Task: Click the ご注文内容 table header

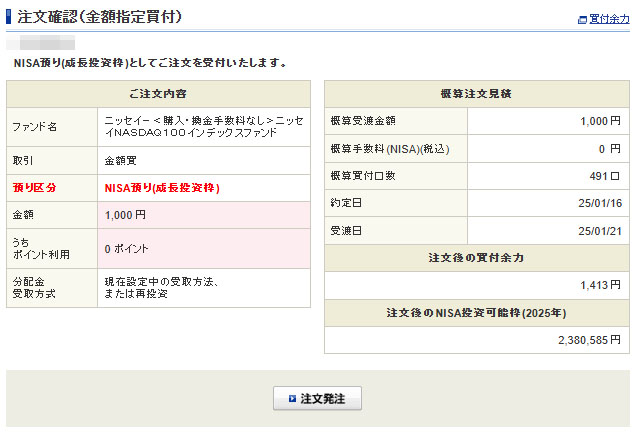Action: click(x=161, y=93)
